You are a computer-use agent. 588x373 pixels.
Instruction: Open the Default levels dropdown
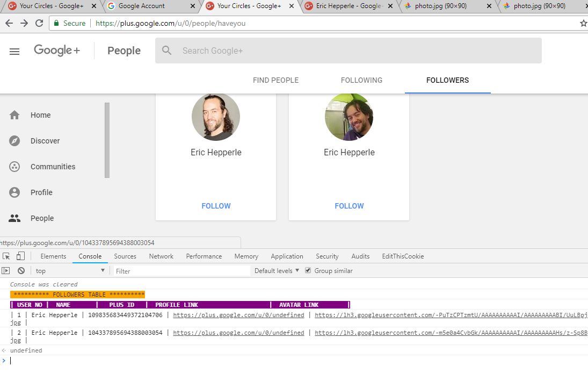277,270
